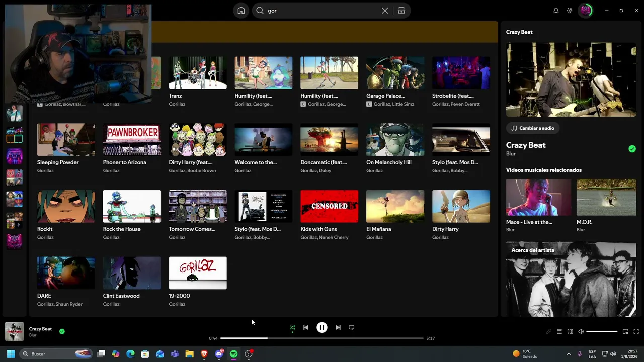Click the 'Gorillaz, Neneh Cherry' artist text

(x=325, y=237)
